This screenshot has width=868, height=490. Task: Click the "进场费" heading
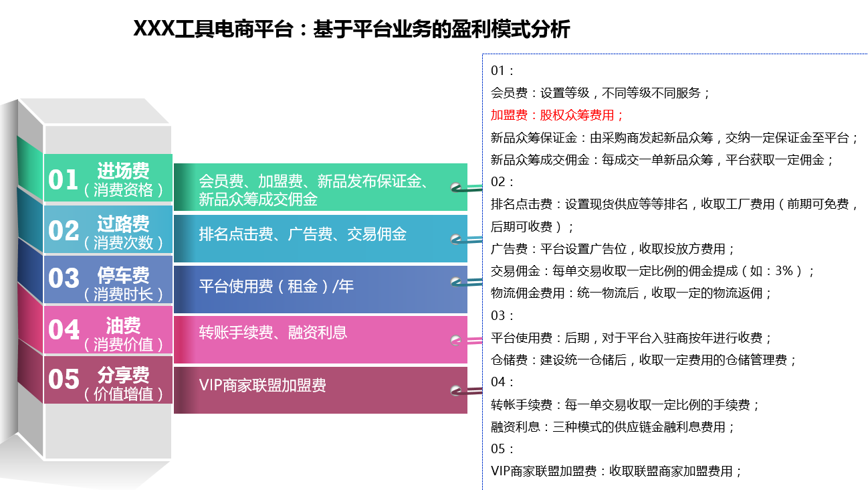tap(124, 170)
